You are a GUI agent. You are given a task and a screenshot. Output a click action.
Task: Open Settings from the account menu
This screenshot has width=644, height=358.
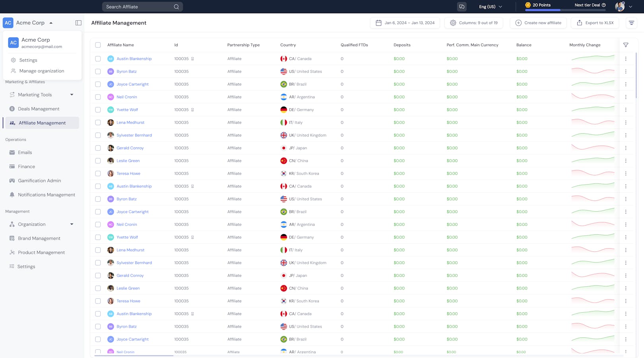[29, 60]
